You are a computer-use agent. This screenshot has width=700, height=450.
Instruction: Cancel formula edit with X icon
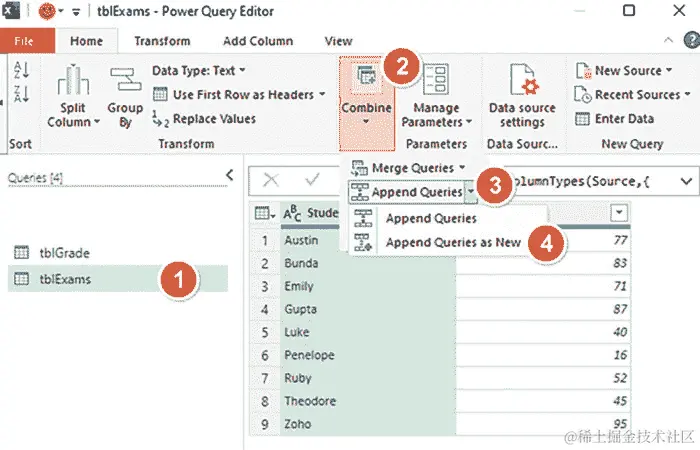[x=271, y=180]
